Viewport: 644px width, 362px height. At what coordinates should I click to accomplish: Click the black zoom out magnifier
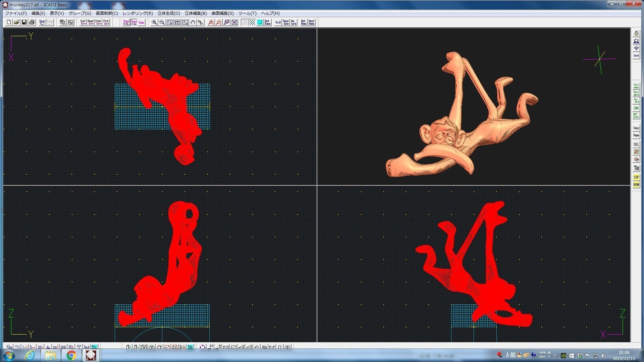[x=162, y=22]
